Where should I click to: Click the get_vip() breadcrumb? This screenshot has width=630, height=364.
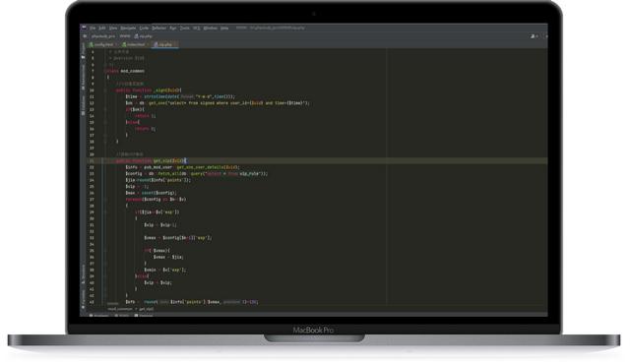coord(147,309)
